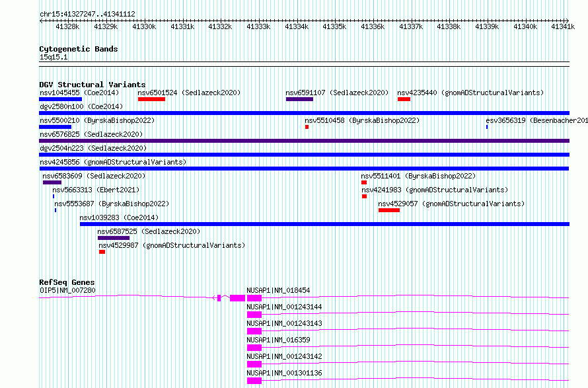Click the NUSAP1|NM_001243142 transcript label

pos(284,356)
